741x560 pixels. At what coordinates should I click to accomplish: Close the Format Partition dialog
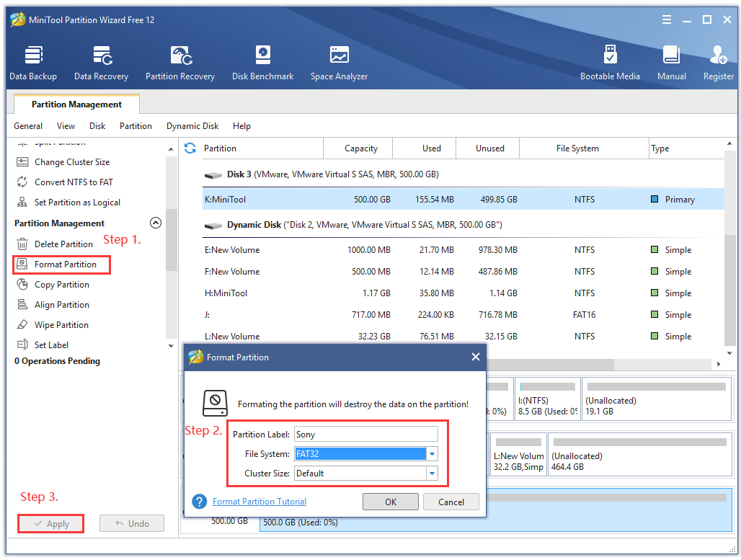click(476, 357)
